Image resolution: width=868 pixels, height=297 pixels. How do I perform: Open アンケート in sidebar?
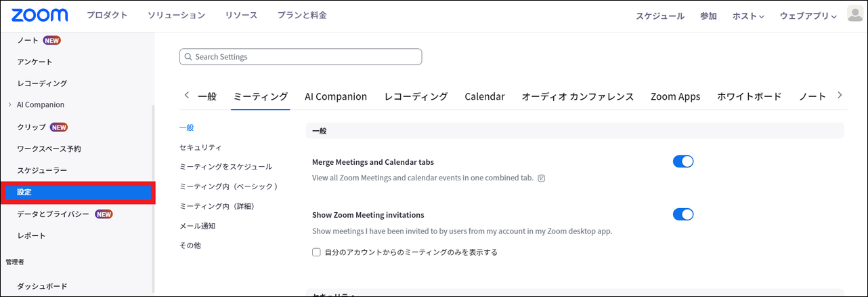pos(35,62)
